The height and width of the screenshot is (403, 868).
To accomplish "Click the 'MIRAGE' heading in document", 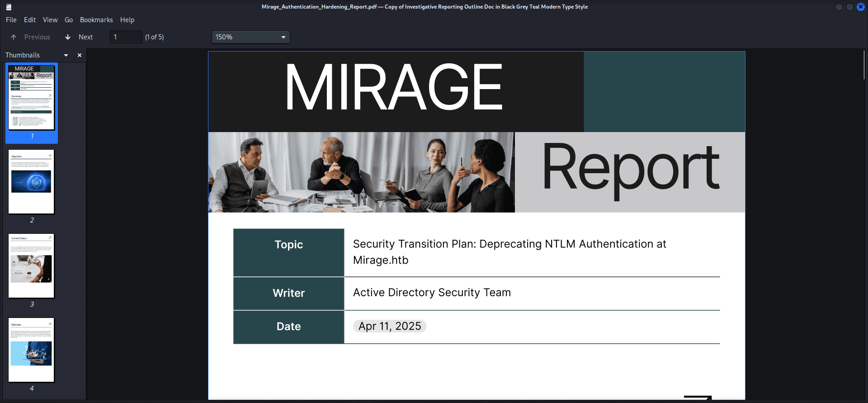I will pos(393,87).
